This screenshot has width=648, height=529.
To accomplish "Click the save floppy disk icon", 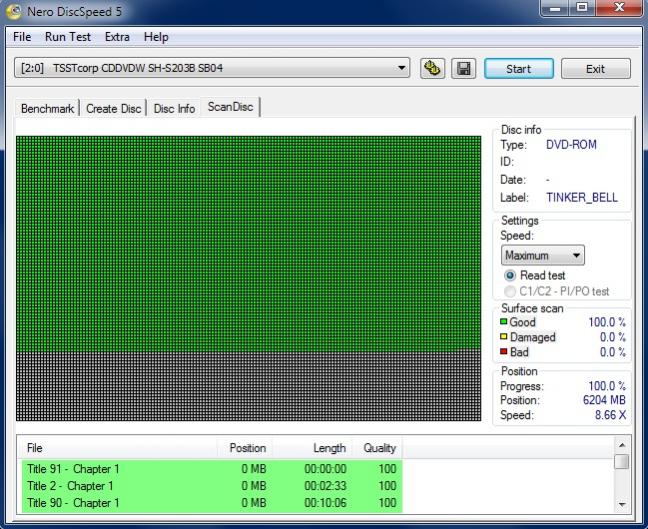I will [463, 69].
